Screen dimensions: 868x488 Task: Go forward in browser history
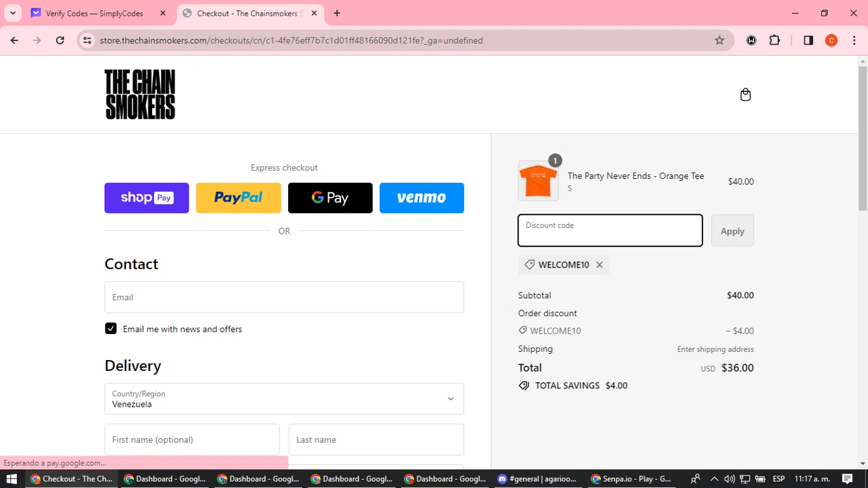point(37,41)
